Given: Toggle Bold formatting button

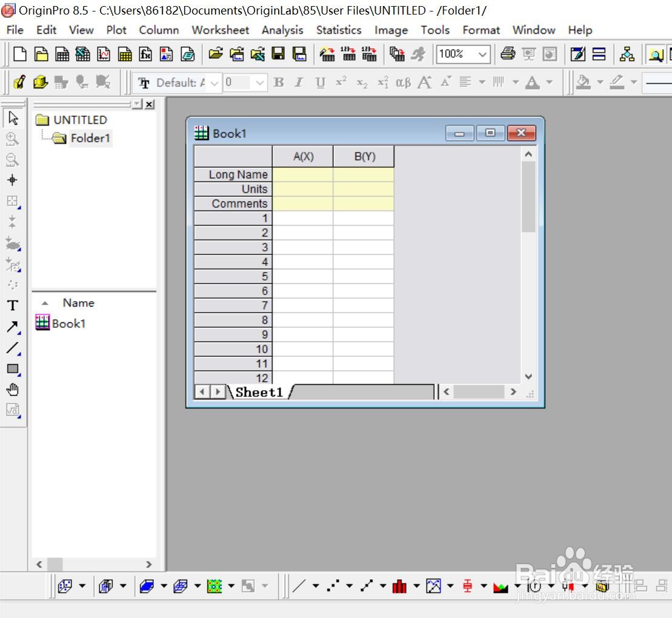Looking at the screenshot, I should pyautogui.click(x=279, y=82).
